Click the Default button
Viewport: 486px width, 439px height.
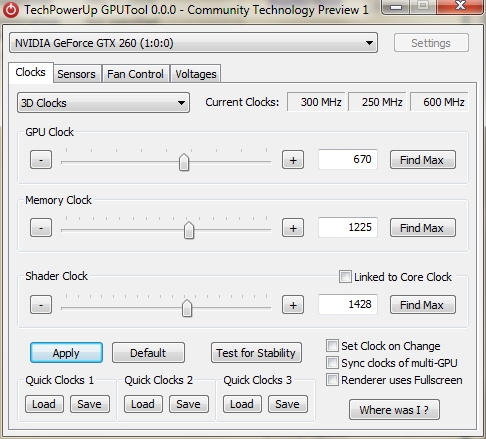(148, 353)
